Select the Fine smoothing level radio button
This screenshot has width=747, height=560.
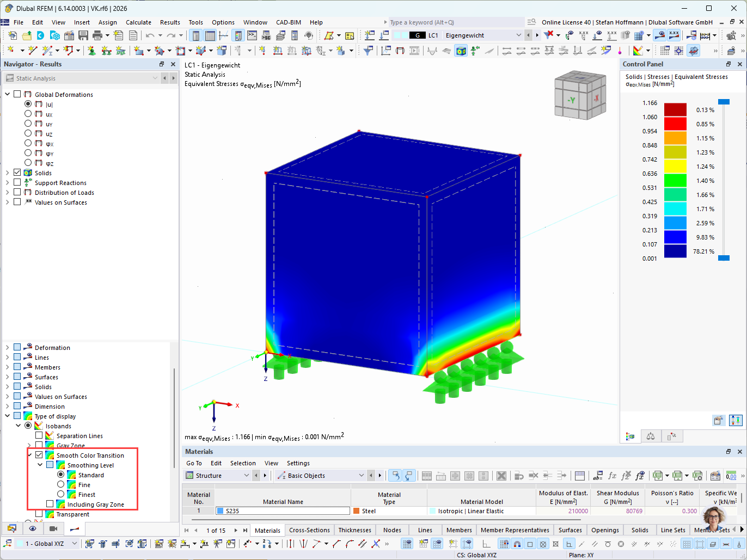point(60,485)
